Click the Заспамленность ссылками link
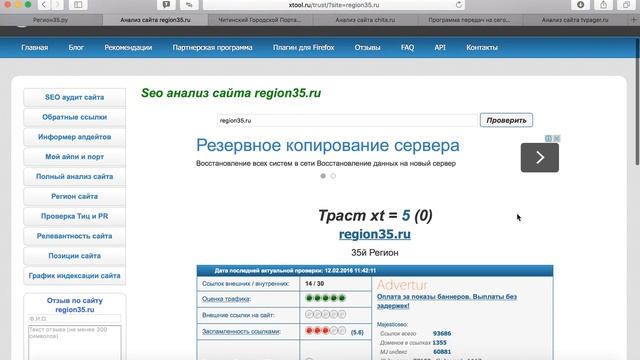The width and height of the screenshot is (640, 360). tap(241, 331)
